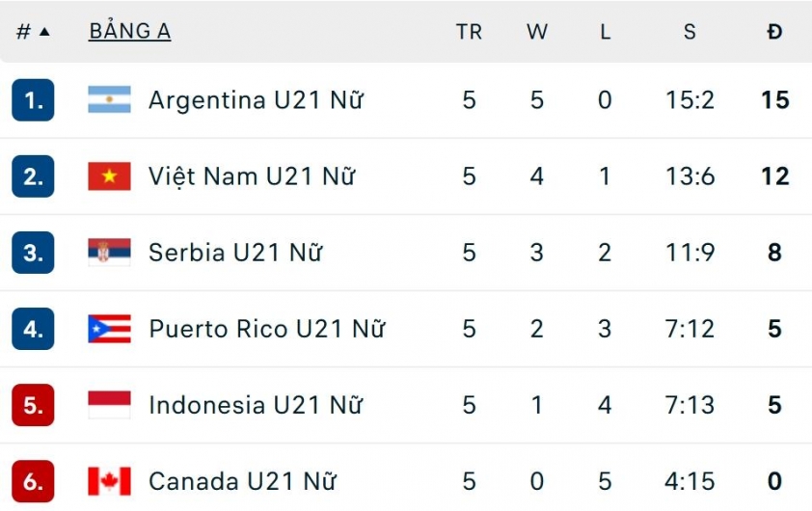This screenshot has height=511, width=812.
Task: Sort by the Đ points column
Action: 774,32
